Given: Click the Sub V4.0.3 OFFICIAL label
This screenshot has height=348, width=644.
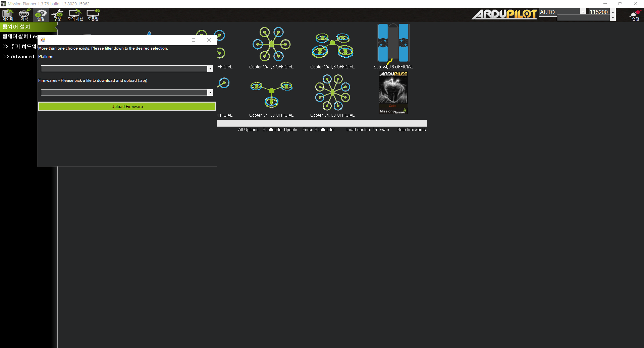Looking at the screenshot, I should click(x=393, y=67).
